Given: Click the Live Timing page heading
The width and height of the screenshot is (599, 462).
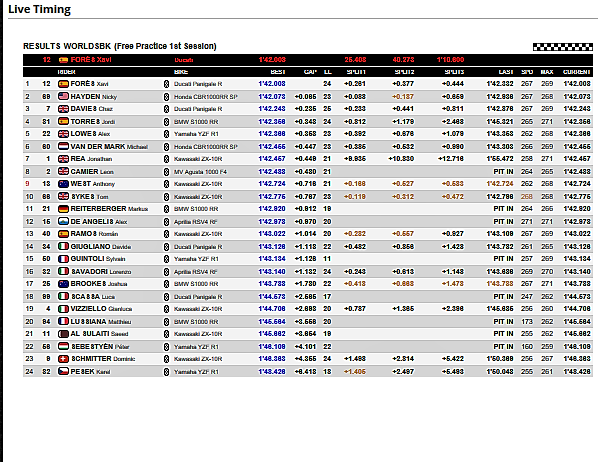Looking at the screenshot, I should point(39,9).
